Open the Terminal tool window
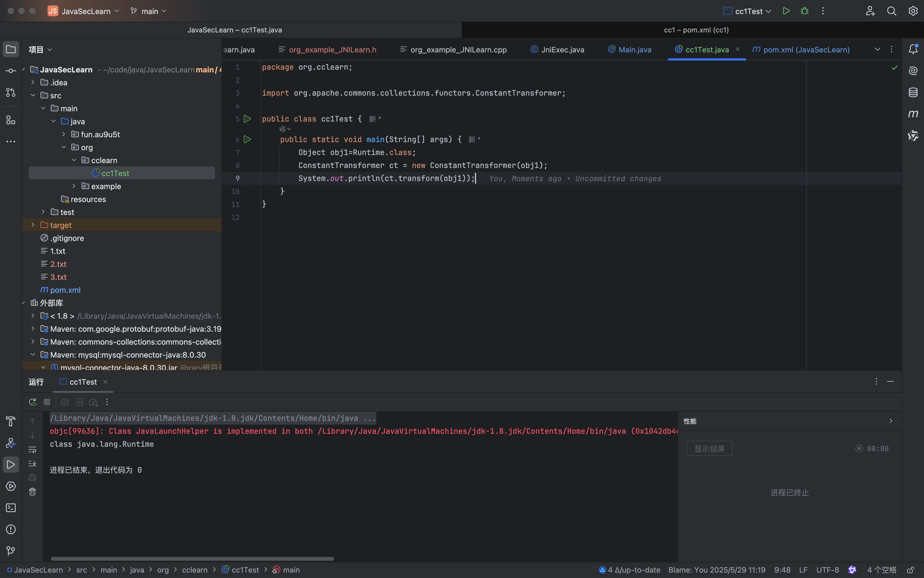 11,508
